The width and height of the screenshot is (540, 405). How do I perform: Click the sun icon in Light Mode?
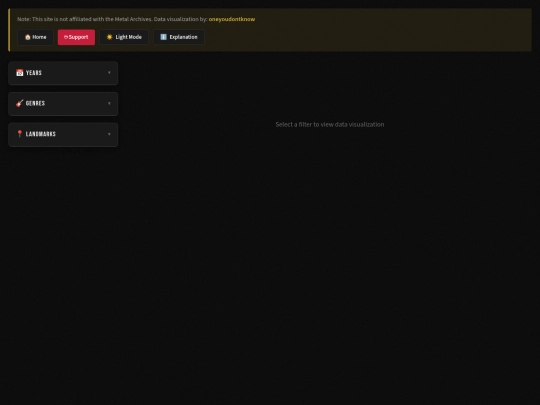point(110,37)
